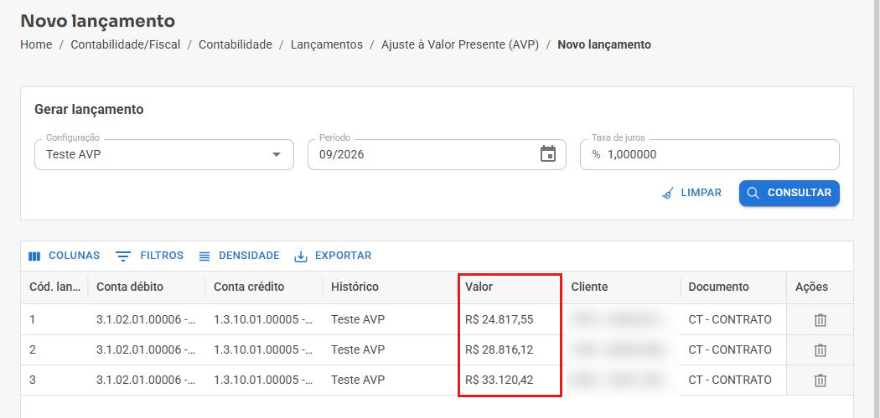Sort by Documento column header
The height and width of the screenshot is (418, 880).
[x=733, y=287]
